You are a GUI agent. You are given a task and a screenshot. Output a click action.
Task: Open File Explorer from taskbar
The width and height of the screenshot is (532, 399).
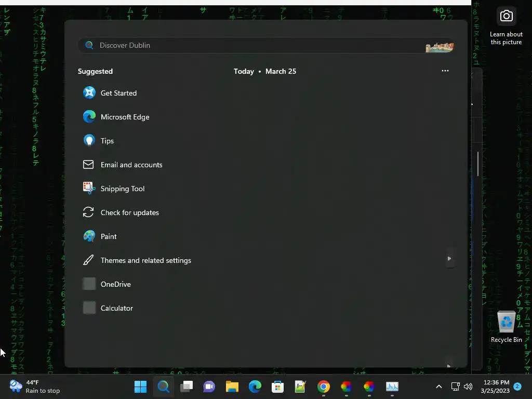click(x=232, y=387)
